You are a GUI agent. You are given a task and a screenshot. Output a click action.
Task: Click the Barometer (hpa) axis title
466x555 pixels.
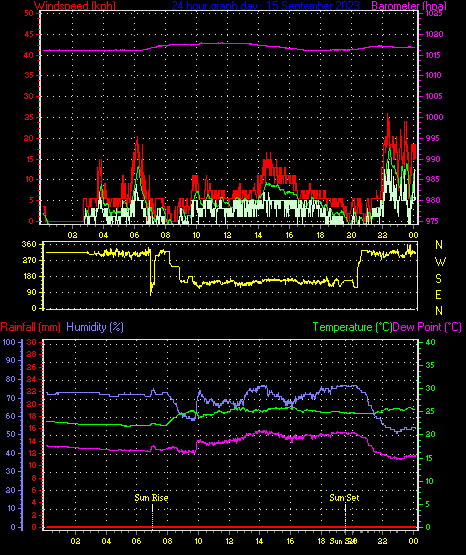pyautogui.click(x=409, y=6)
